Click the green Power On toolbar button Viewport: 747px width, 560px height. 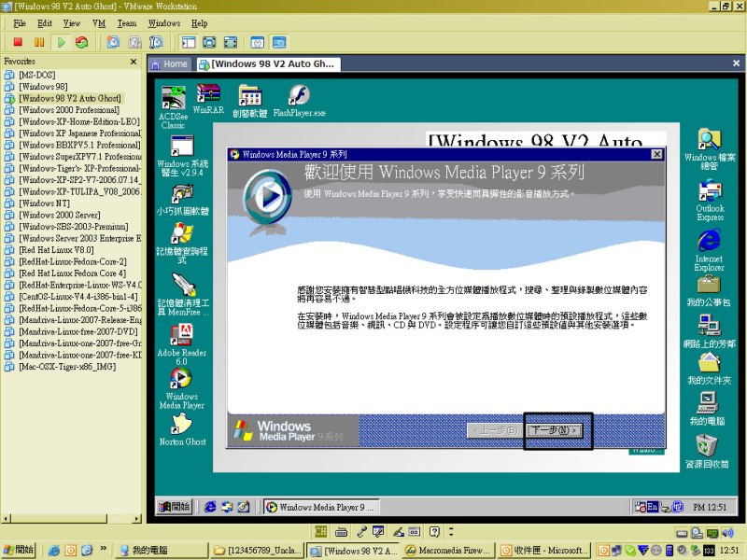61,42
